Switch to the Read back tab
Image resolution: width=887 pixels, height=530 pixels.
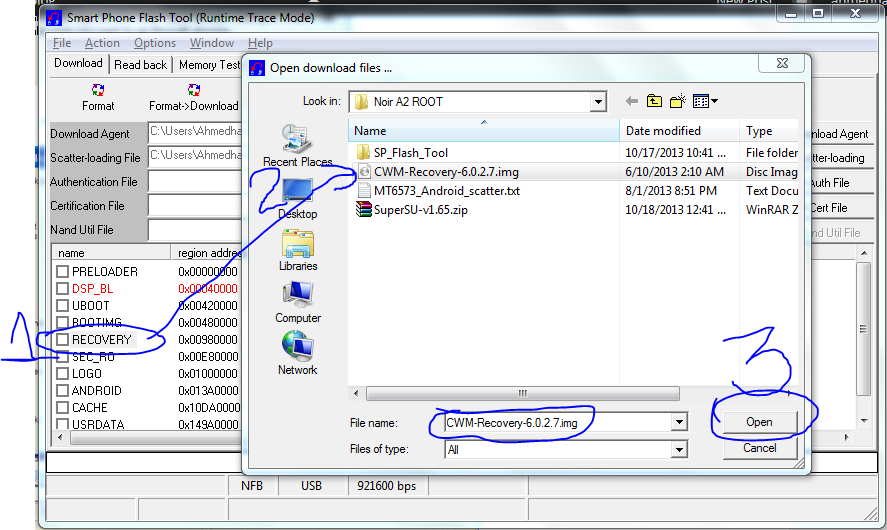(140, 65)
